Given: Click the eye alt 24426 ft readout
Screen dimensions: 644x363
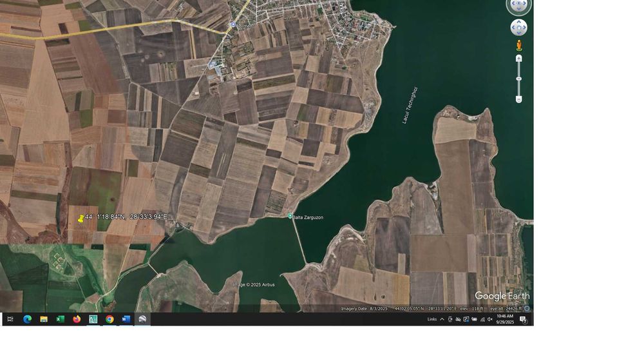Looking at the screenshot, I should tap(506, 308).
